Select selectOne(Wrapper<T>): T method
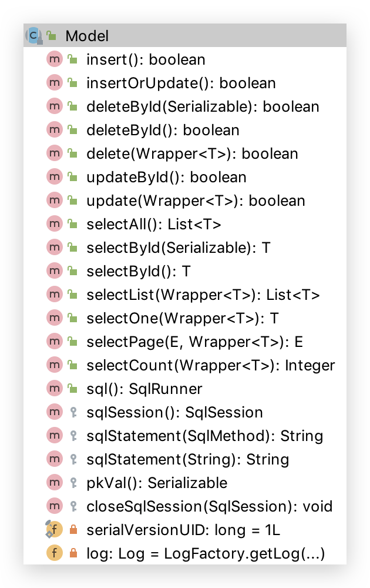This screenshot has width=370, height=588. tap(182, 318)
